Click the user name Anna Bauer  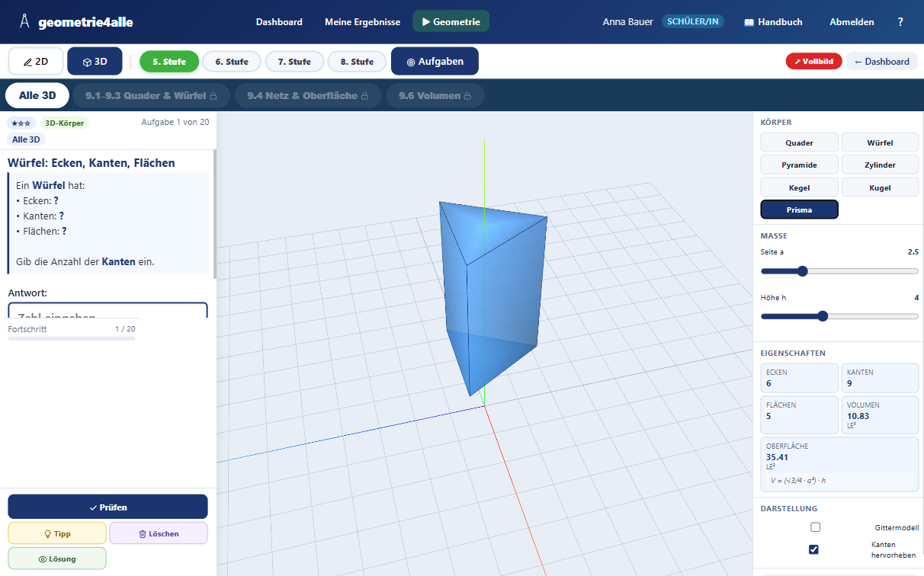(627, 22)
